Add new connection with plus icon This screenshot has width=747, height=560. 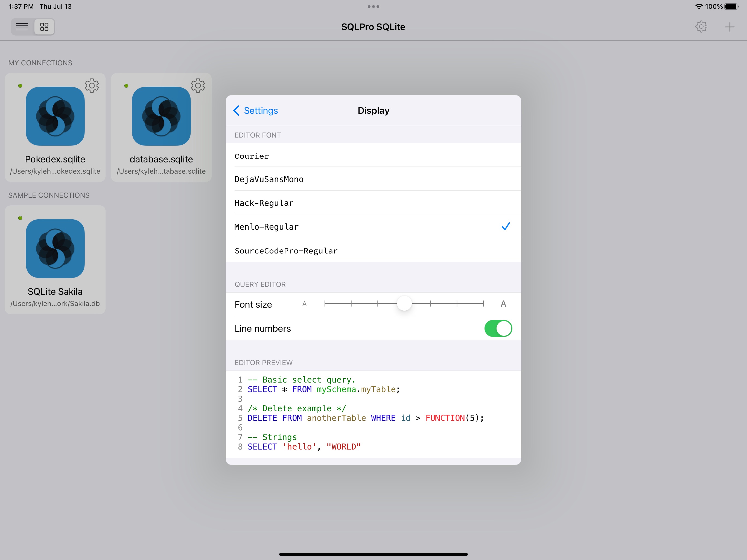[x=730, y=27]
